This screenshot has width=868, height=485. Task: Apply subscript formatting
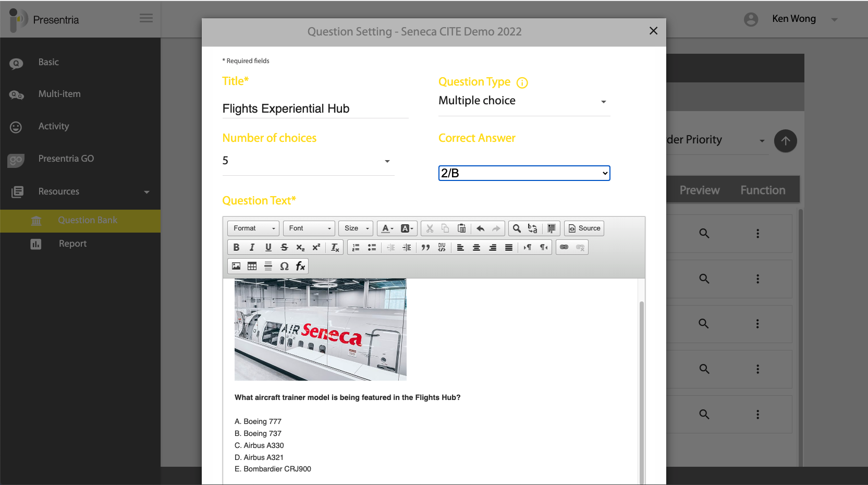(x=300, y=247)
